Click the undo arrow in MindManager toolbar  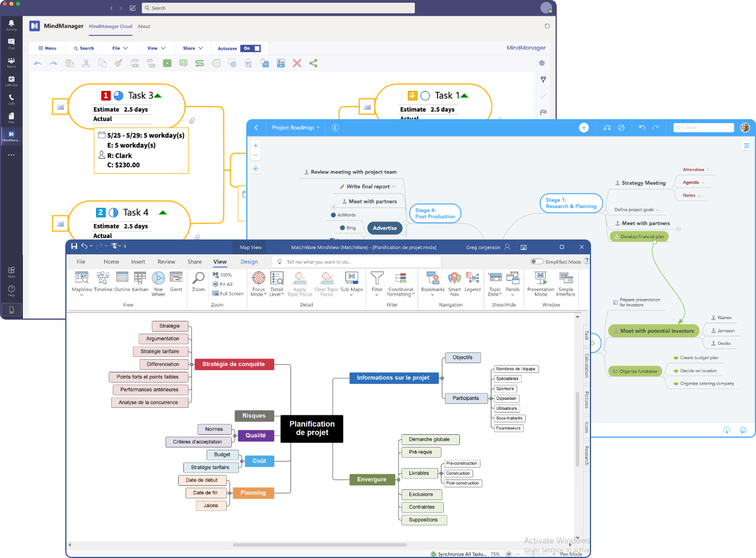38,63
